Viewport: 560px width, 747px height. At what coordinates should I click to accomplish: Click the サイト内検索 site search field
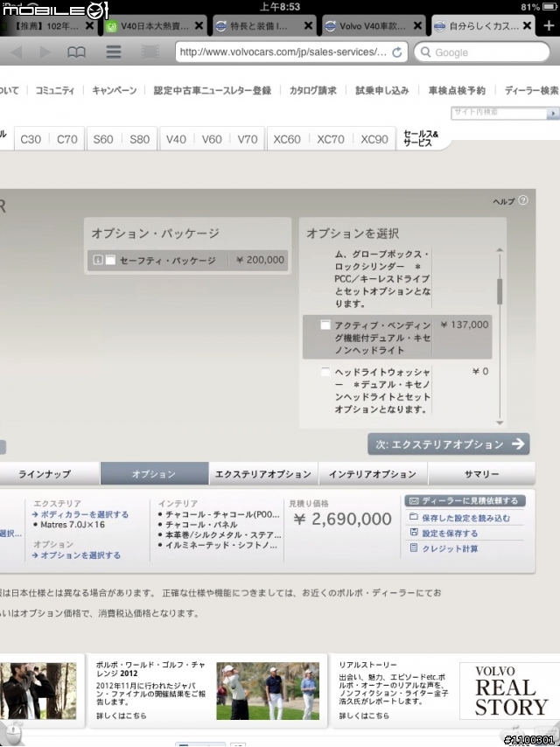click(499, 113)
